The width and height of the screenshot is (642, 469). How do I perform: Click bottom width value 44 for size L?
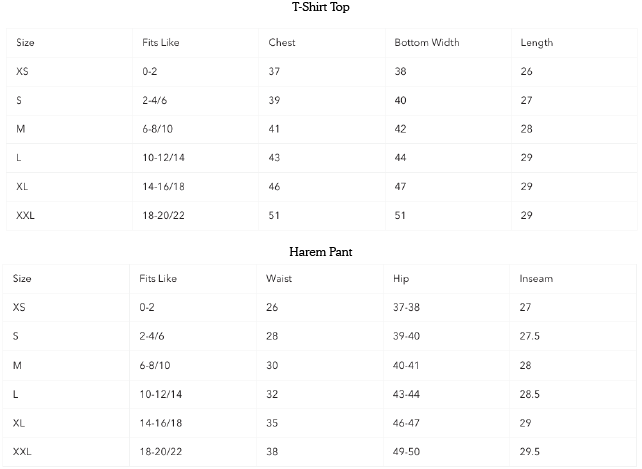401,158
